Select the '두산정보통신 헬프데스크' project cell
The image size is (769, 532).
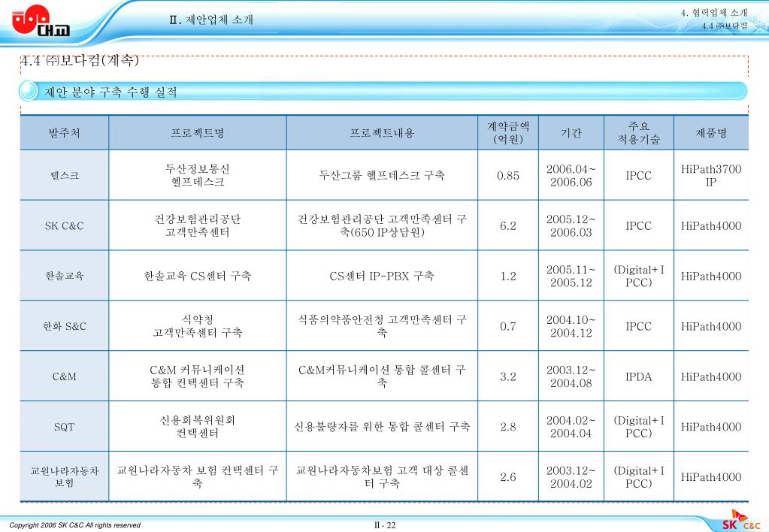[x=198, y=176]
